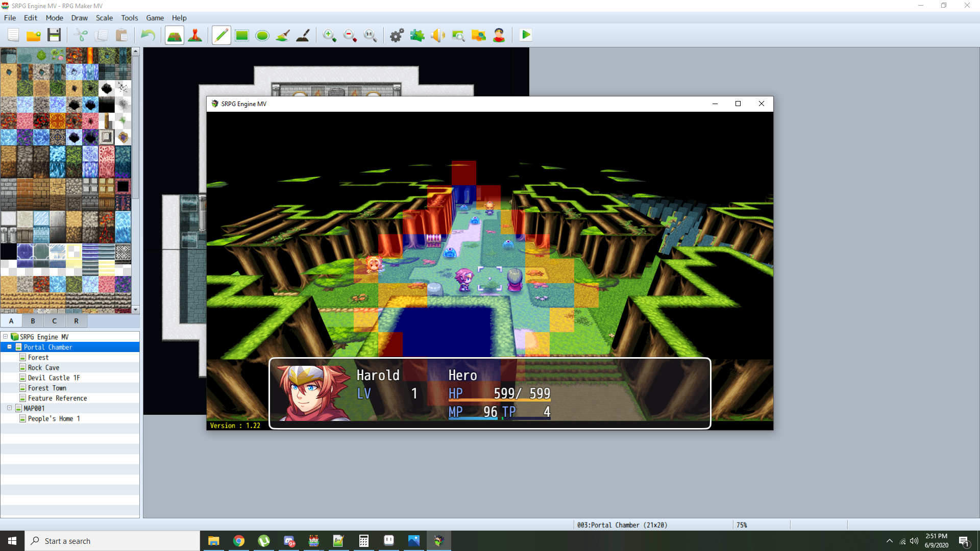Open the Tools menu
The height and width of the screenshot is (551, 980).
[130, 18]
